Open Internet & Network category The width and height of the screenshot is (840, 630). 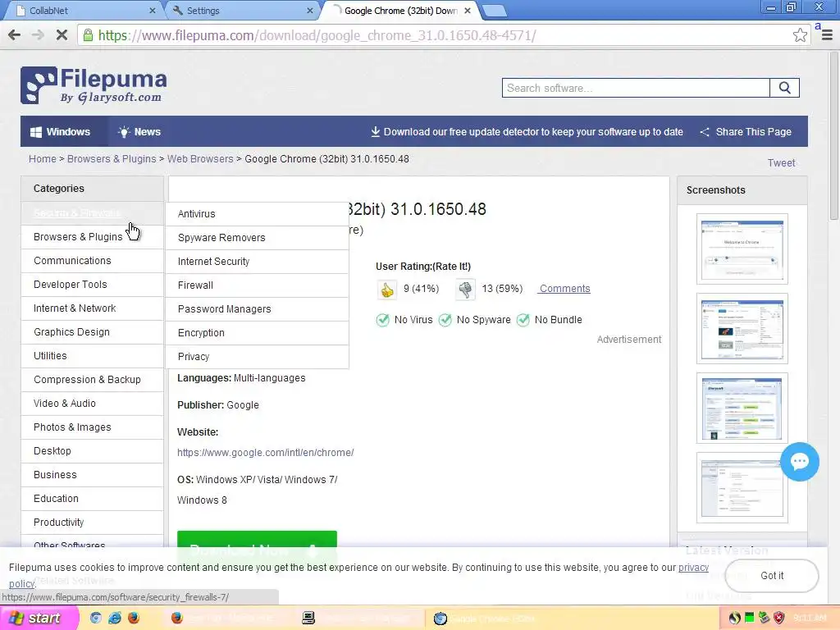(92, 308)
